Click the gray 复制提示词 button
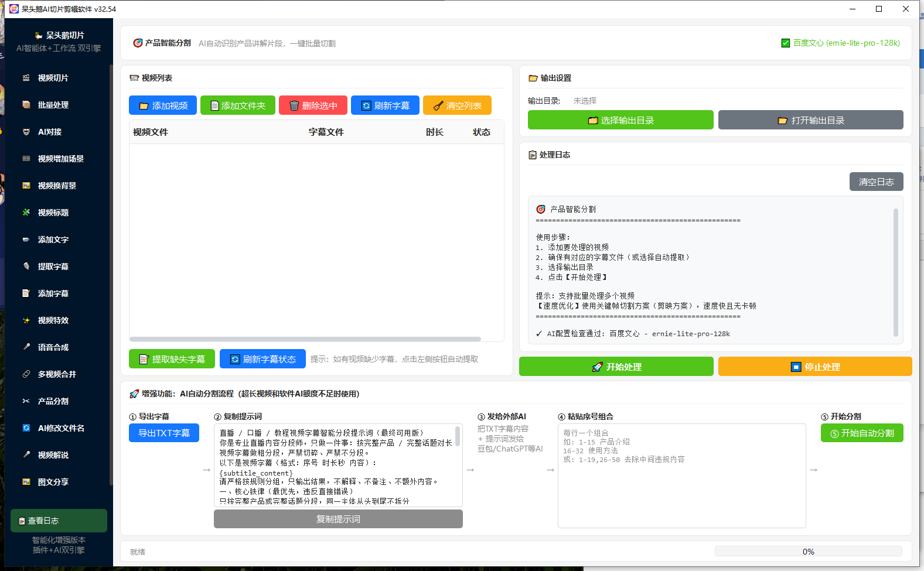The image size is (924, 571). click(x=338, y=519)
